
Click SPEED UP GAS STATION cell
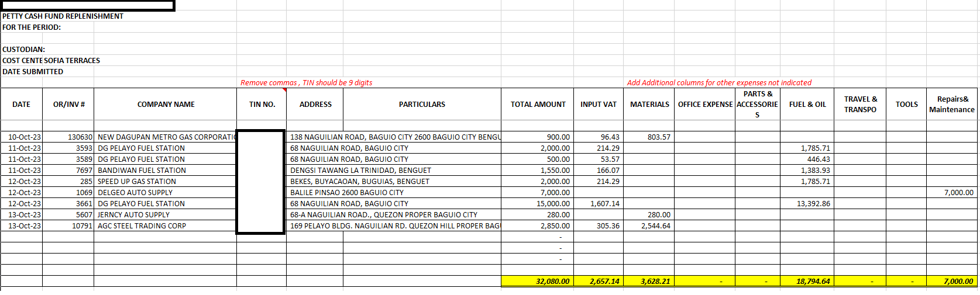[x=166, y=182]
